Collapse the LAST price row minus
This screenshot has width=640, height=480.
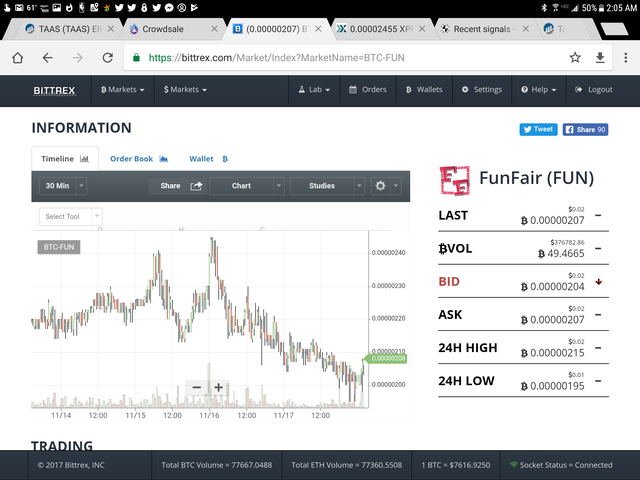[x=598, y=215]
